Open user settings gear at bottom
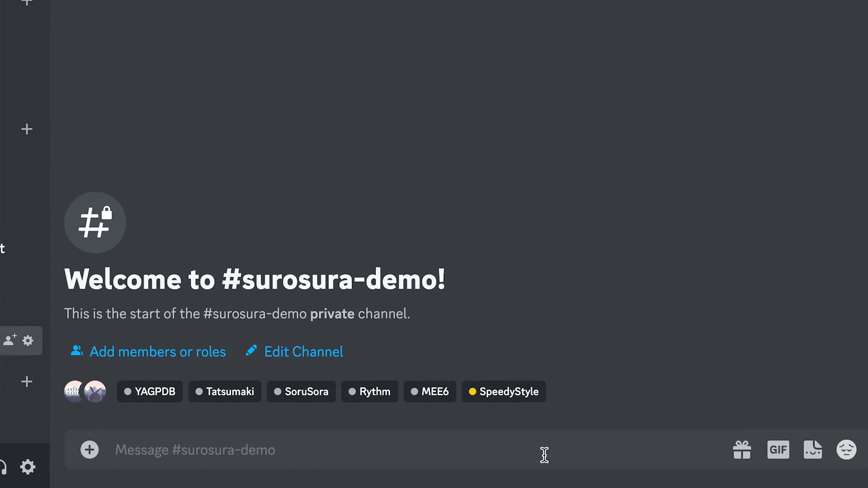Image resolution: width=868 pixels, height=488 pixels. 28,467
